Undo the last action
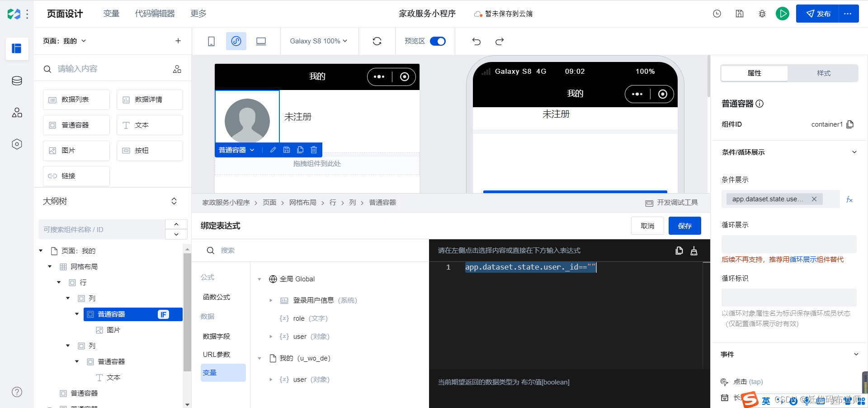Viewport: 868px width, 408px height. [x=476, y=41]
